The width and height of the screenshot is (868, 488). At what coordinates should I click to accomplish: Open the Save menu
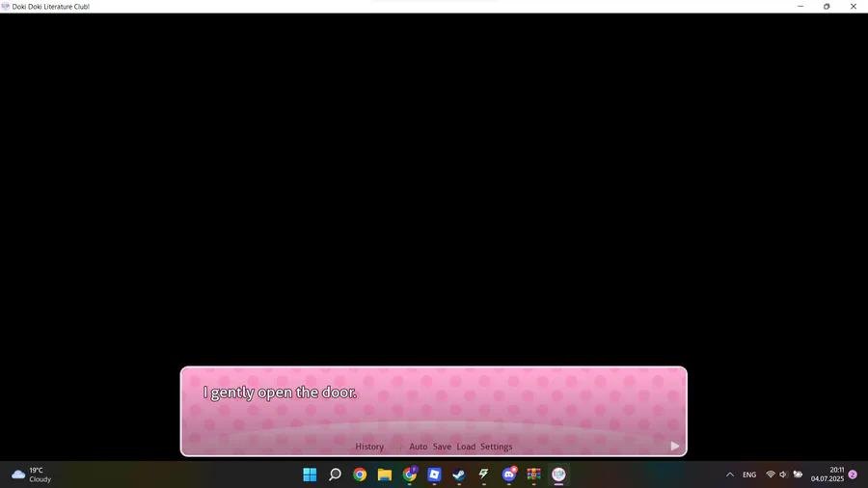pyautogui.click(x=442, y=447)
